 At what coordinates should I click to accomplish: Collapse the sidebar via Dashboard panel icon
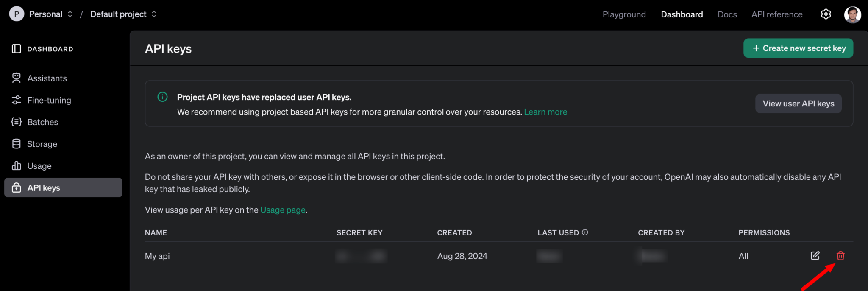[17, 49]
